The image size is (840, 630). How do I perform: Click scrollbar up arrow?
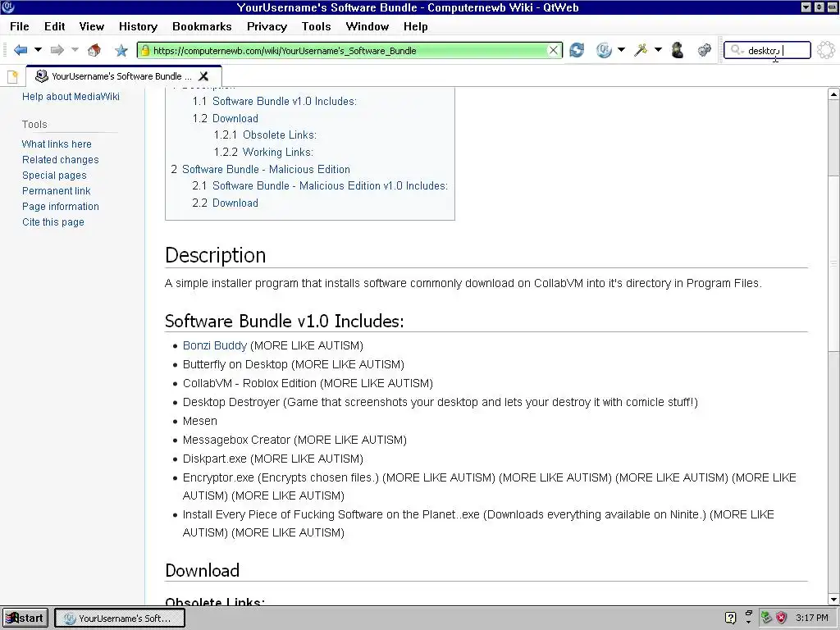coord(833,94)
